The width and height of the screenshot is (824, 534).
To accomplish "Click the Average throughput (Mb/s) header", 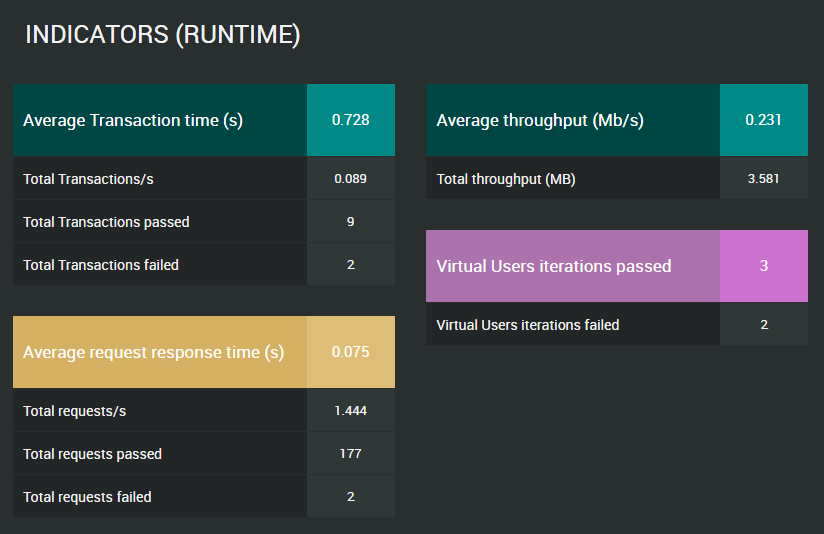I will coord(540,120).
